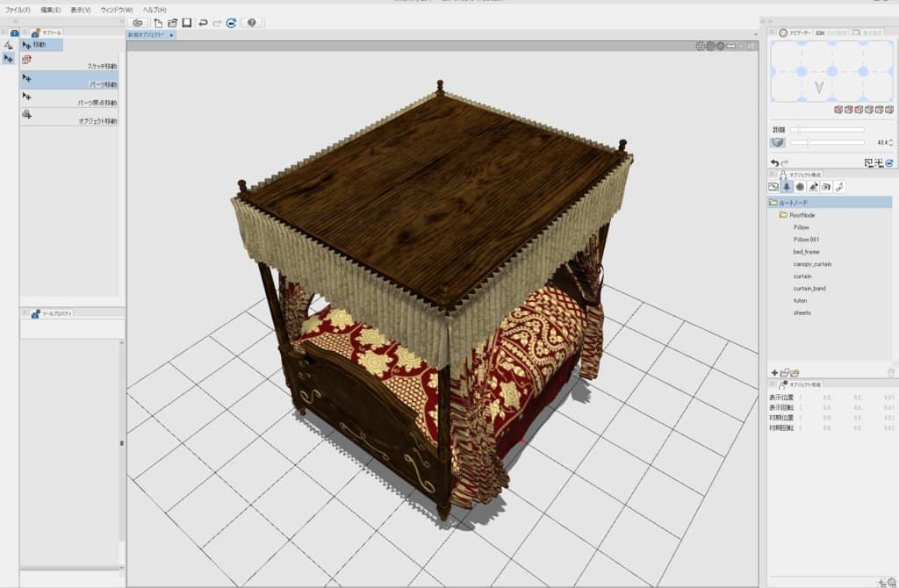899x588 pixels.
Task: Open help via the question mark icon
Action: tap(252, 22)
